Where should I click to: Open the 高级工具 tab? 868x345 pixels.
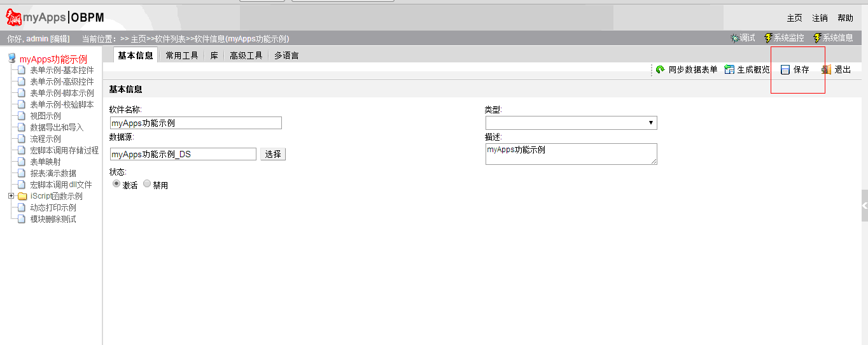[246, 55]
